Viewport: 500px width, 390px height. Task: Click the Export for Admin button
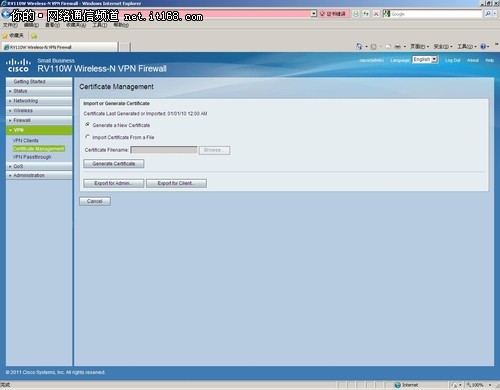[114, 183]
